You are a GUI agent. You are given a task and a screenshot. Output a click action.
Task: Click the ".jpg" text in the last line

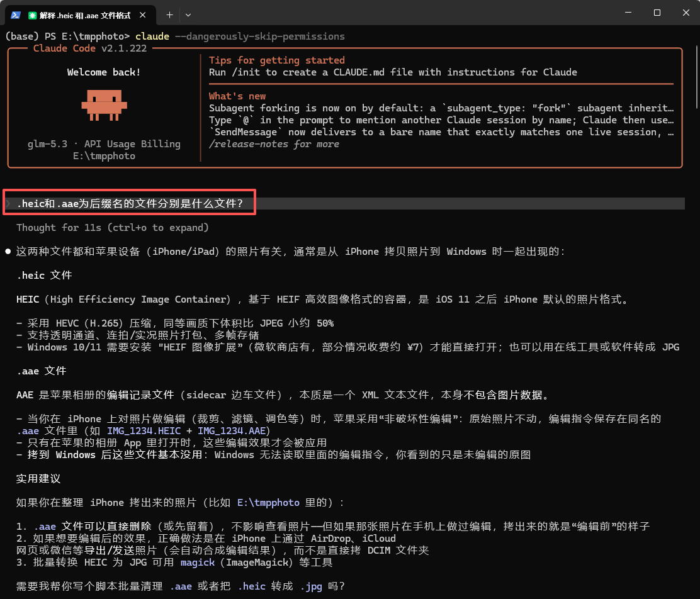[311, 586]
